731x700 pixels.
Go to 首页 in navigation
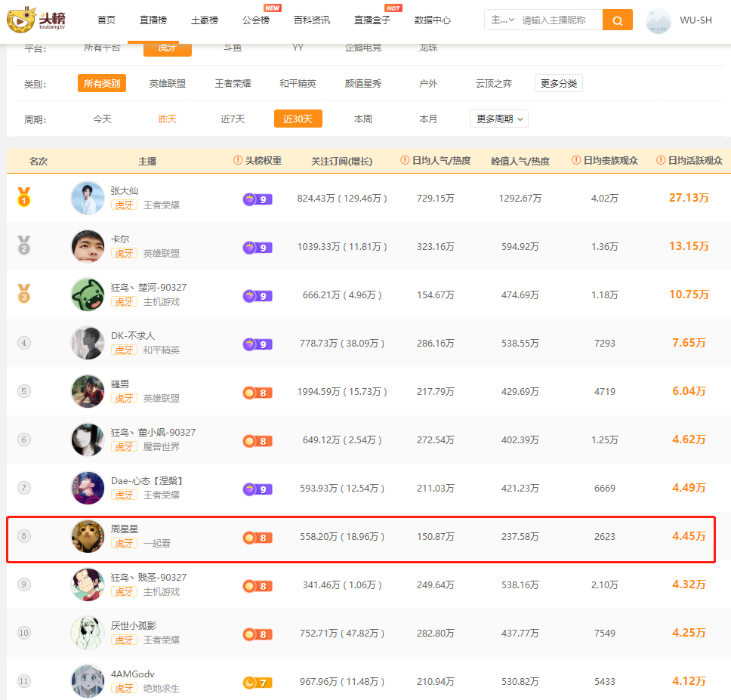(106, 20)
